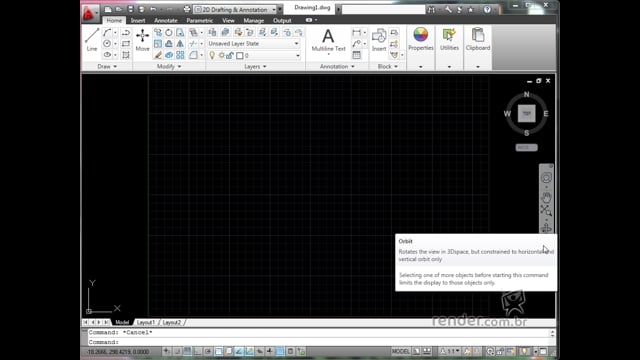Expand the Block panel
Screen dimensions: 640x360
(387, 66)
